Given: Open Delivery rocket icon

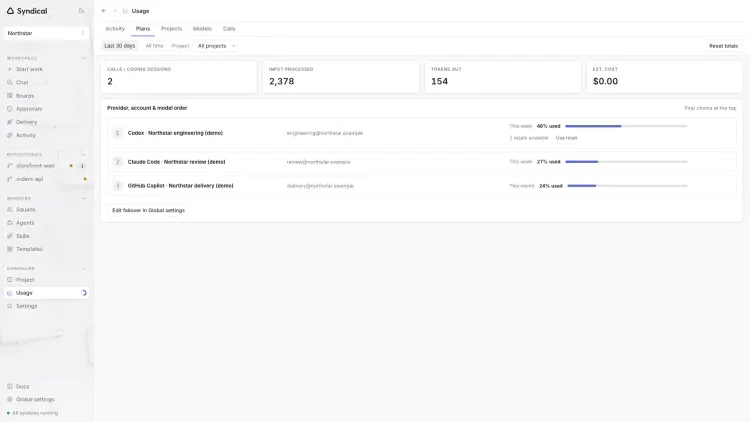Looking at the screenshot, I should (10, 122).
